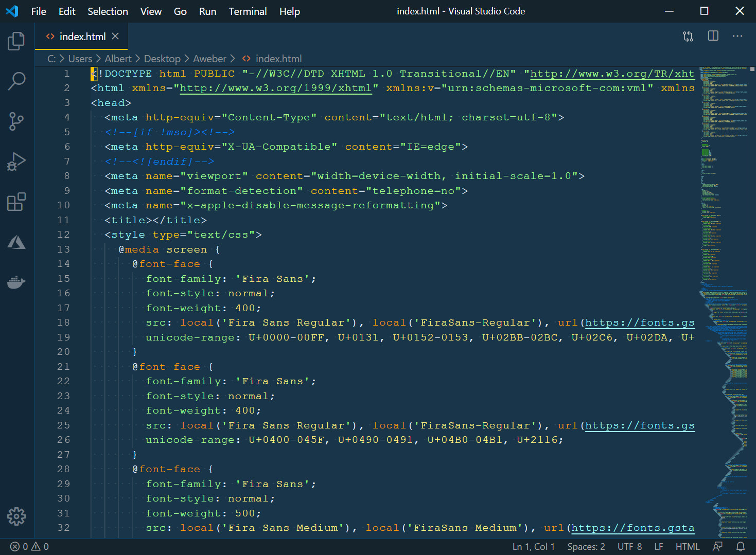Change end of line sequence LF
The height and width of the screenshot is (555, 756).
(x=659, y=547)
